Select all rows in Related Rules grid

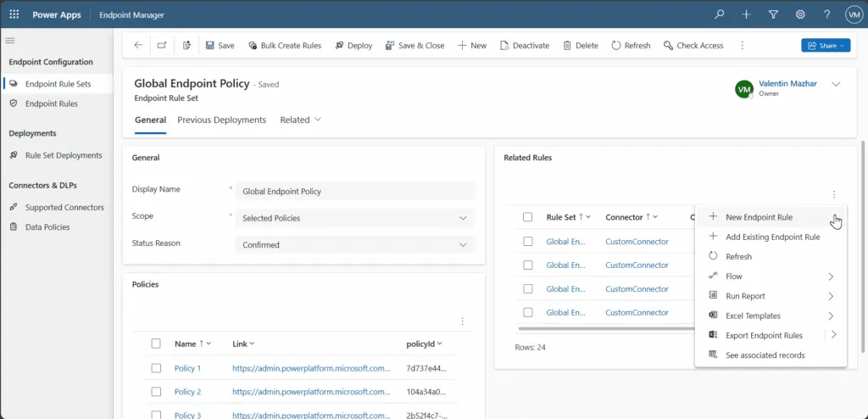pyautogui.click(x=527, y=217)
